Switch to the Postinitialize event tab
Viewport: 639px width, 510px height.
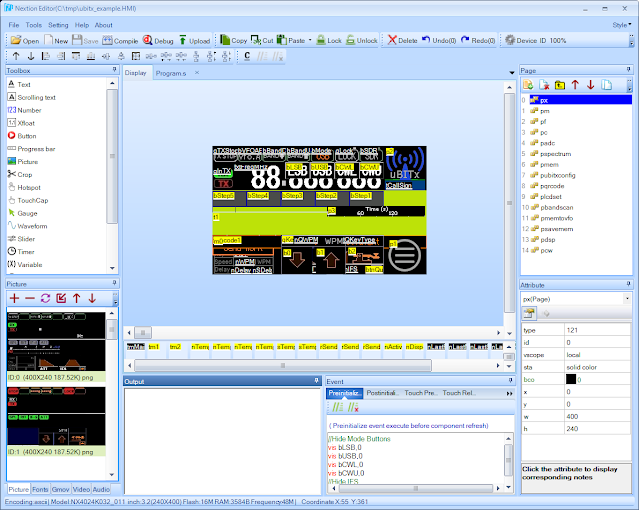point(381,393)
